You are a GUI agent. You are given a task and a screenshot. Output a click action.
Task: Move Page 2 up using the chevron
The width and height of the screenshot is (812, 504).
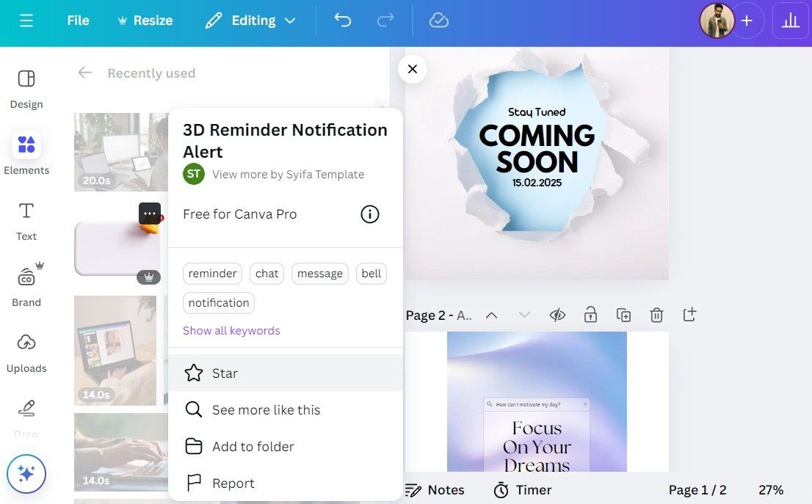[x=491, y=314]
